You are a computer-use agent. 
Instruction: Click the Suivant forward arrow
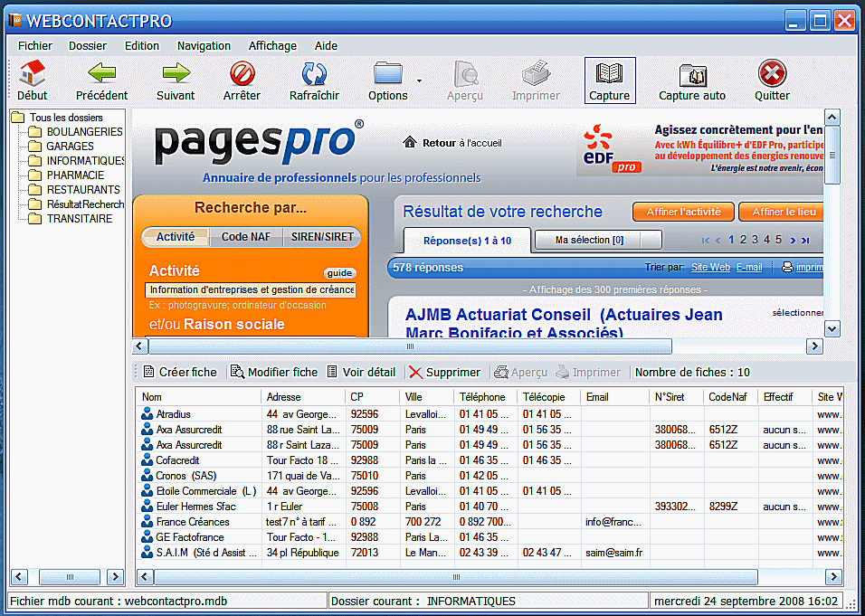[x=176, y=74]
